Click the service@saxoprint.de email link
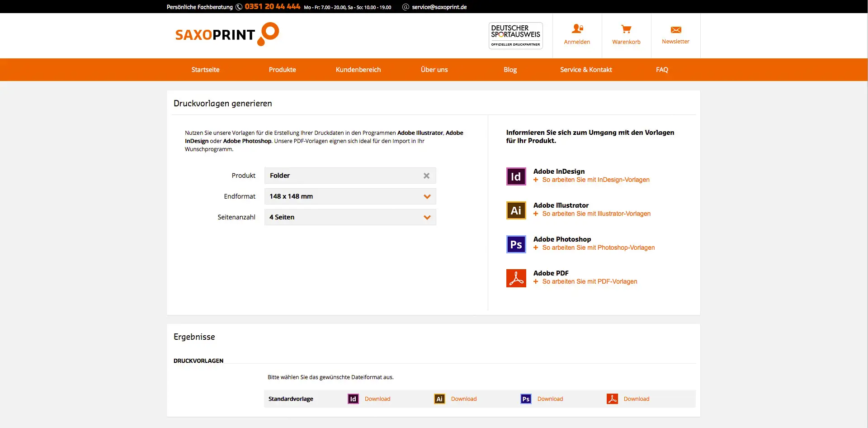This screenshot has width=868, height=428. (439, 7)
